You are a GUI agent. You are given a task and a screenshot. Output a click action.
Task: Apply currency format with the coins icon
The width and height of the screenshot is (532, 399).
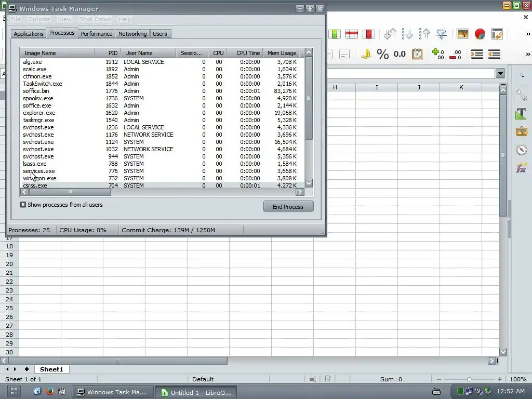(366, 54)
